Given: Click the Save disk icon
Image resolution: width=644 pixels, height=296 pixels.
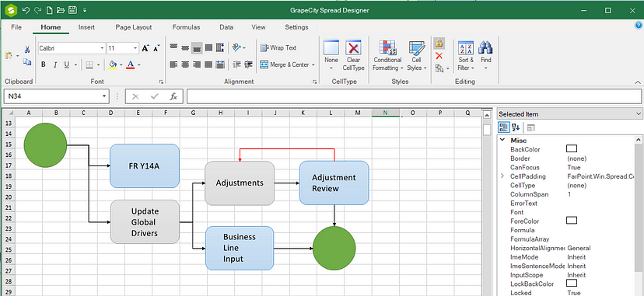Looking at the screenshot, I should pyautogui.click(x=72, y=10).
